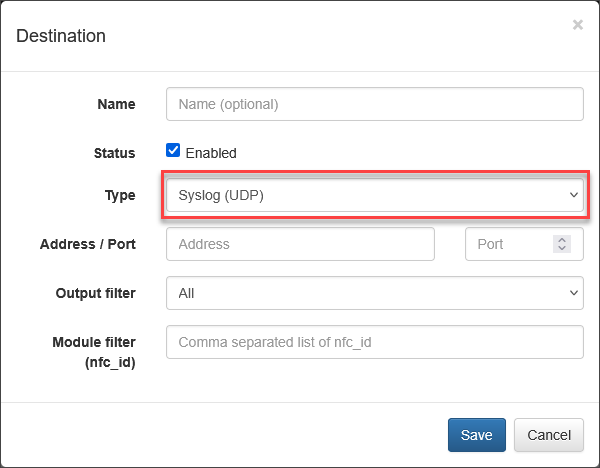Click the Enabled label text
This screenshot has height=468, width=600.
coord(211,153)
